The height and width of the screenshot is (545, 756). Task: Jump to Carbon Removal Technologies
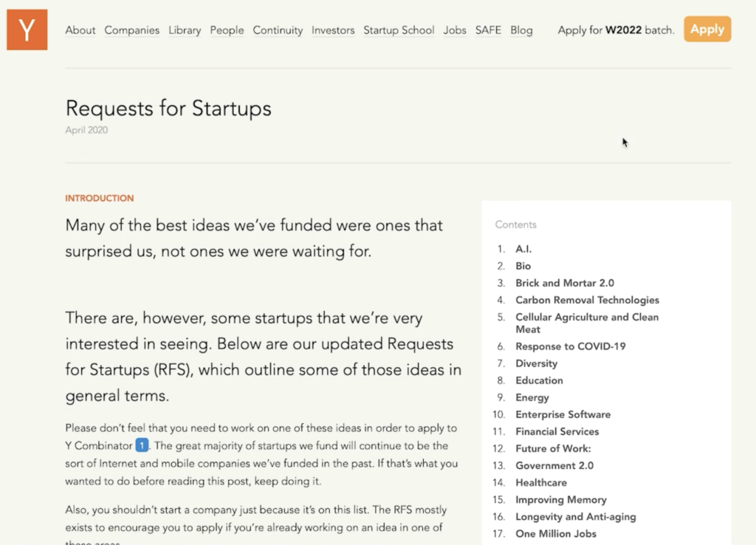587,300
